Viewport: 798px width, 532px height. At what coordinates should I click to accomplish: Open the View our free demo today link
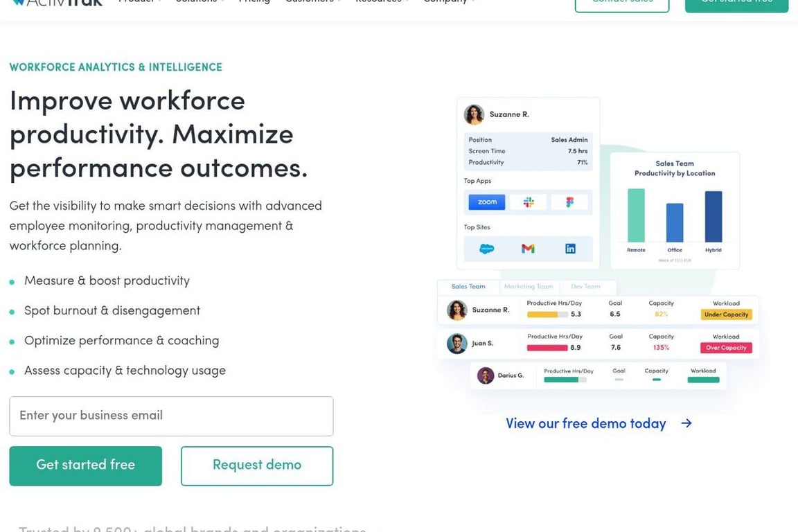click(586, 423)
